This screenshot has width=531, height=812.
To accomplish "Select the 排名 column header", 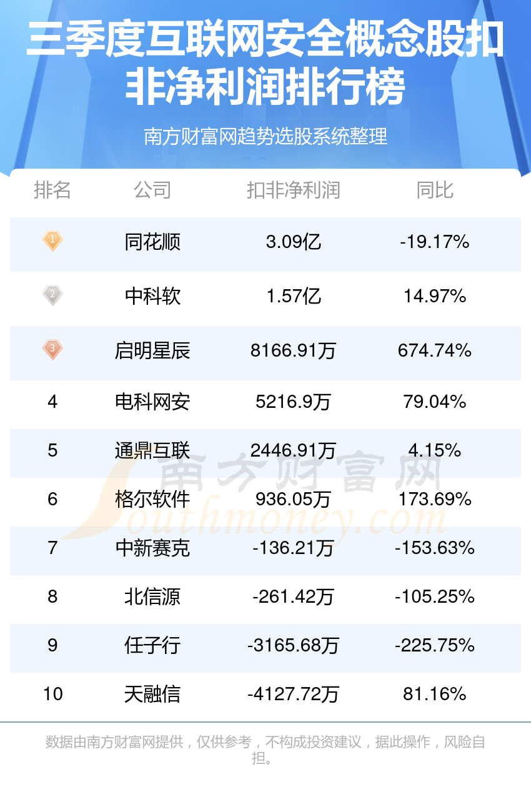I will [52, 190].
